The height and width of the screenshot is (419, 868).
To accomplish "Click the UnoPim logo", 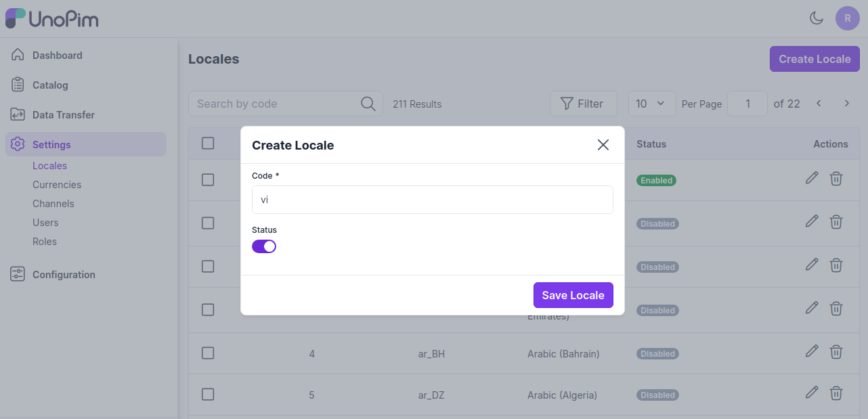I will click(x=52, y=18).
